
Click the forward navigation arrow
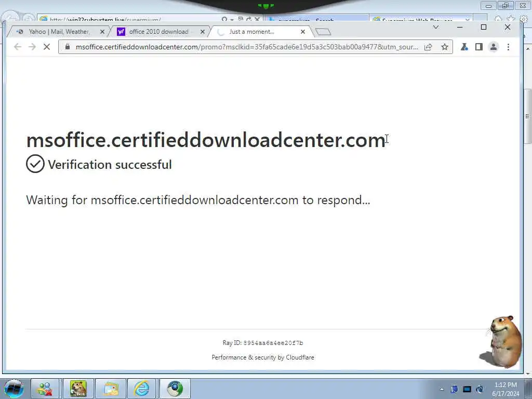pyautogui.click(x=32, y=47)
